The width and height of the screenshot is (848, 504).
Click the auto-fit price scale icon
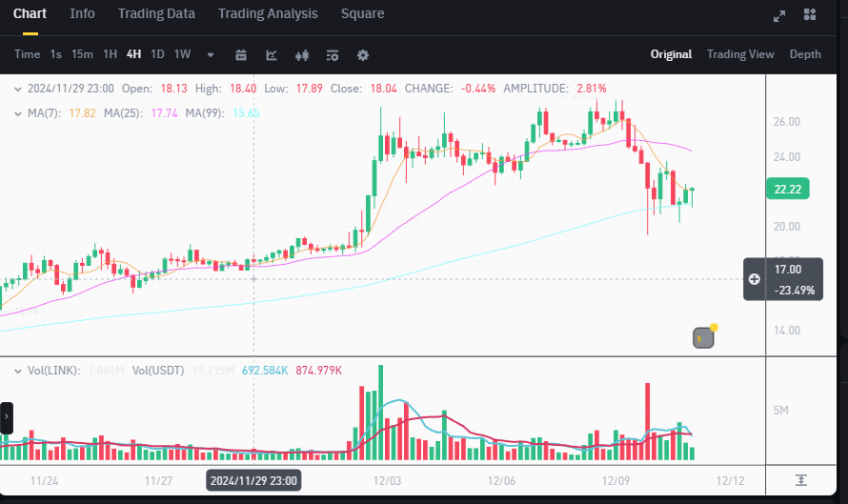pos(801,479)
